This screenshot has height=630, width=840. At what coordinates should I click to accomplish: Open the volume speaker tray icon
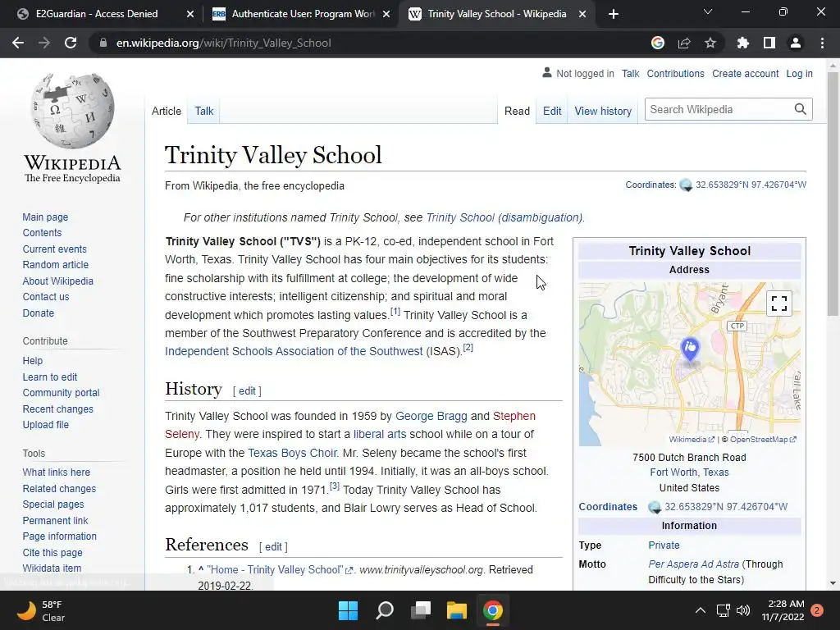tap(743, 610)
